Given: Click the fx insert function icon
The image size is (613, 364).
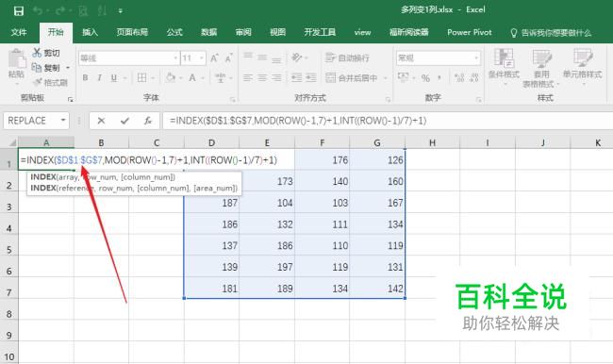Looking at the screenshot, I should pos(147,121).
